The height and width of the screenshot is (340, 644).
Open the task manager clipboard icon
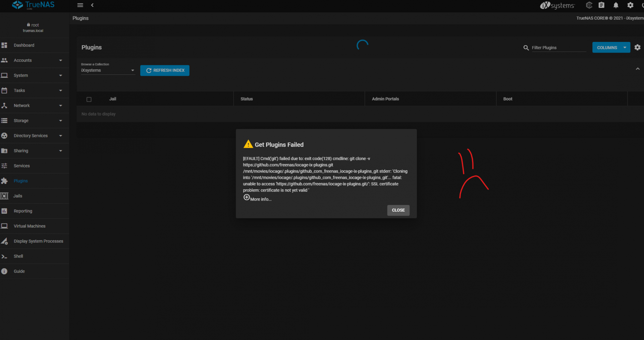(x=601, y=5)
